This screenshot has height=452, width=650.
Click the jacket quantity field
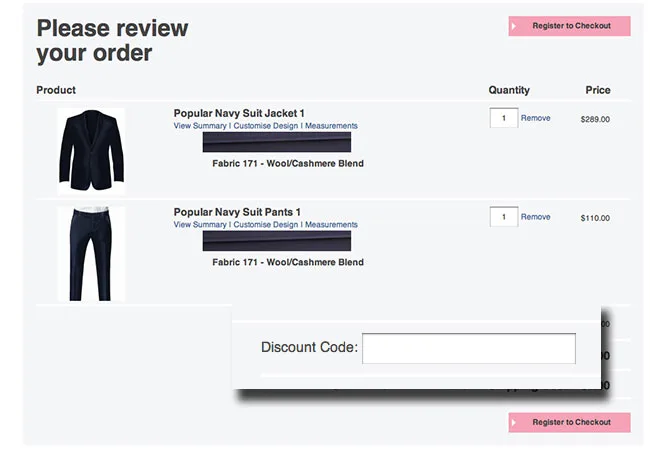pos(503,118)
